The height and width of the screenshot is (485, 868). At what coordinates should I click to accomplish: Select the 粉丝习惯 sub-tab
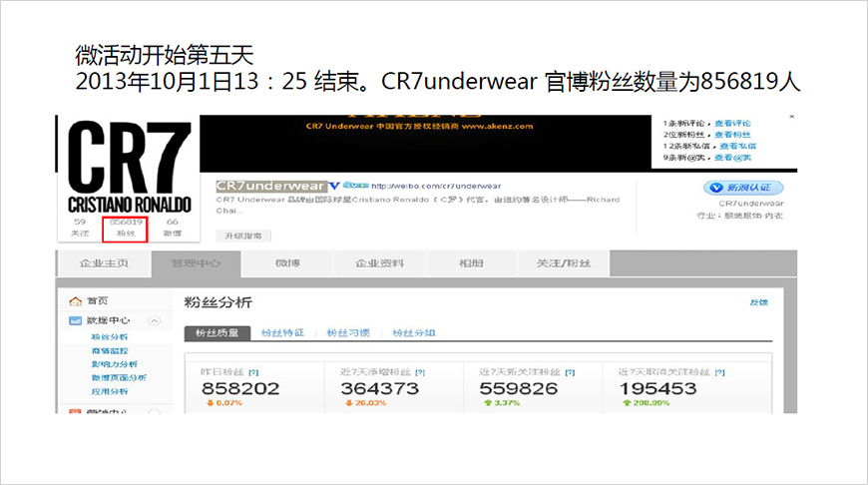[x=348, y=333]
